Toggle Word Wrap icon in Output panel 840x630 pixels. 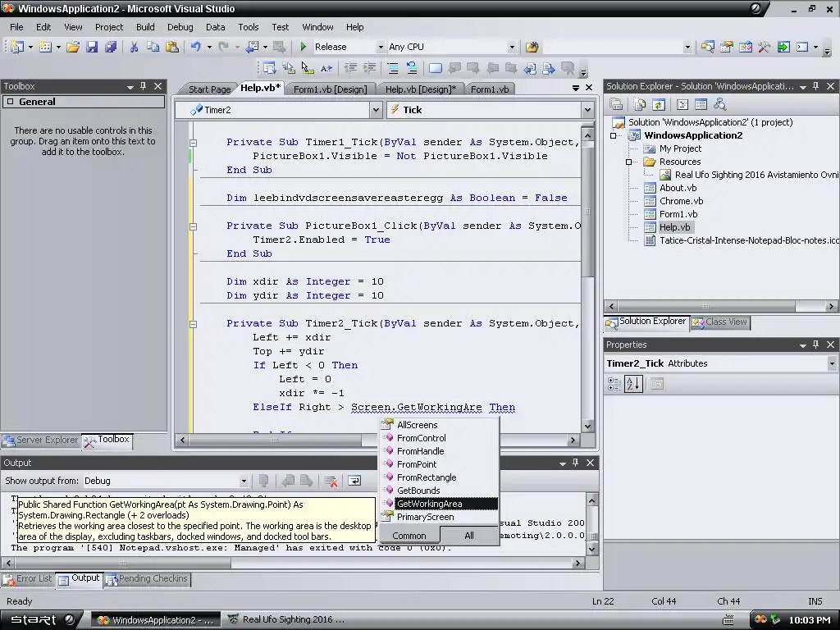(x=354, y=481)
